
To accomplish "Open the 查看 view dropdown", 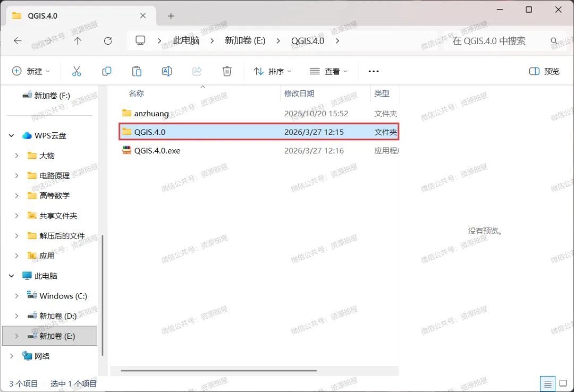I will pos(328,71).
